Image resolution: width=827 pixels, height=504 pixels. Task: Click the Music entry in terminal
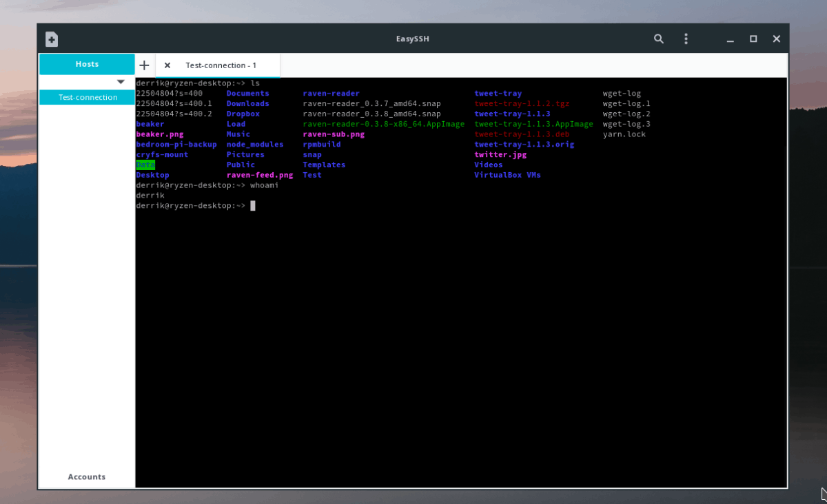238,134
